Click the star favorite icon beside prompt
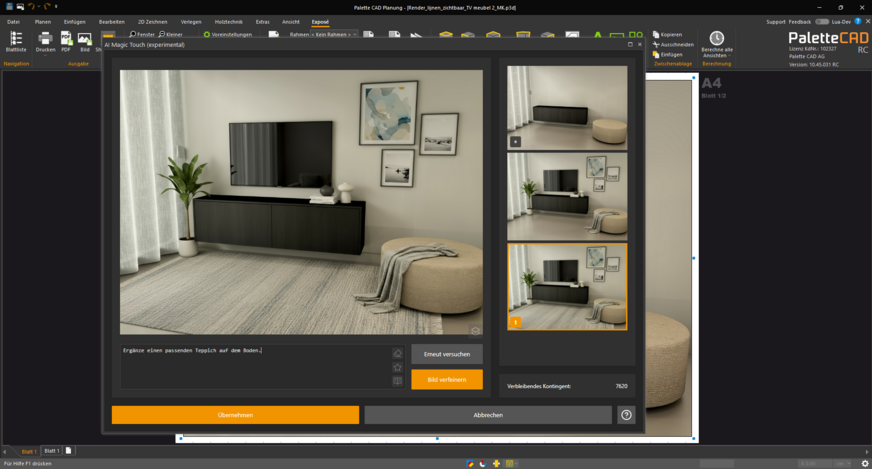Image resolution: width=872 pixels, height=469 pixels. point(397,367)
